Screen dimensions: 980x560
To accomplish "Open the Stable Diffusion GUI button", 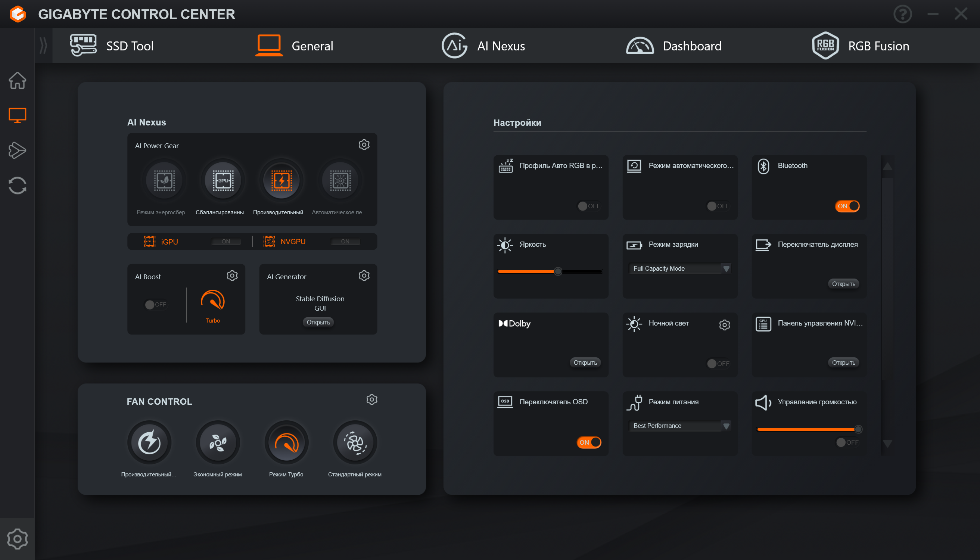I will tap(318, 322).
